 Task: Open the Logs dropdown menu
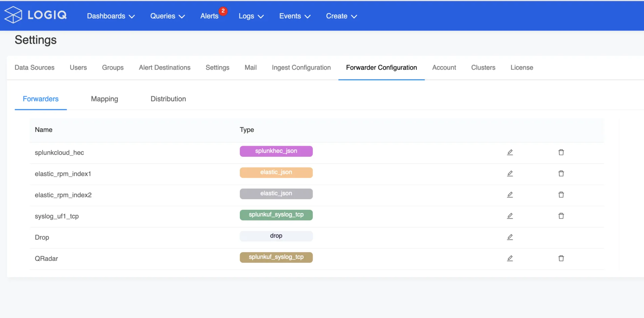251,16
